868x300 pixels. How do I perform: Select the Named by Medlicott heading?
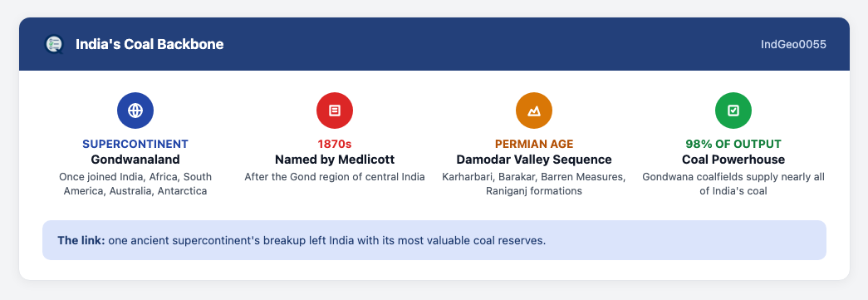point(335,160)
